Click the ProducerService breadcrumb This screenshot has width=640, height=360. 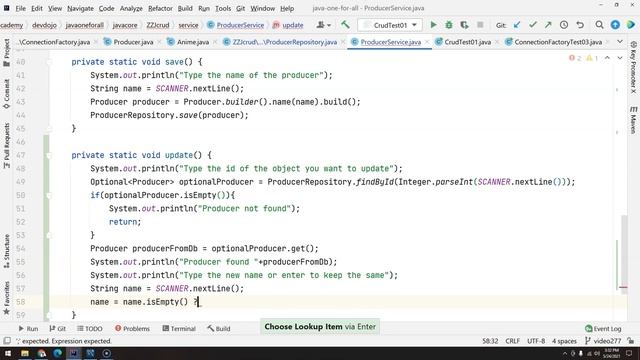click(x=240, y=25)
